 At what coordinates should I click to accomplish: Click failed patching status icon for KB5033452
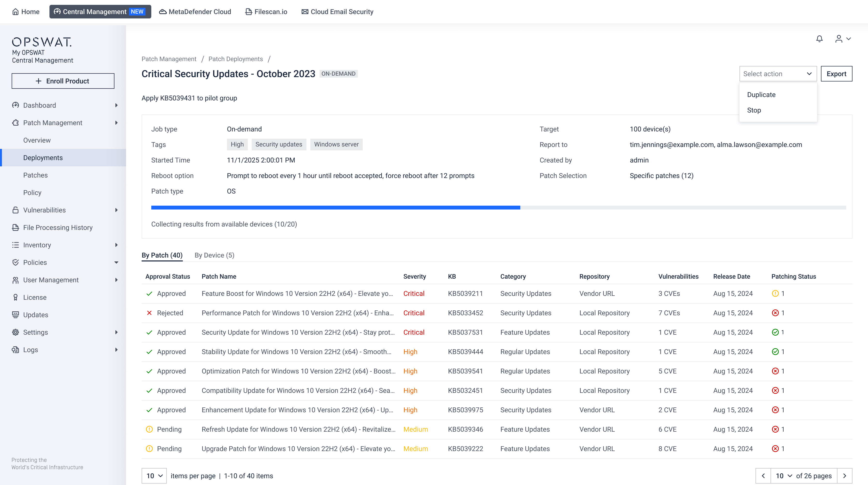(x=775, y=313)
